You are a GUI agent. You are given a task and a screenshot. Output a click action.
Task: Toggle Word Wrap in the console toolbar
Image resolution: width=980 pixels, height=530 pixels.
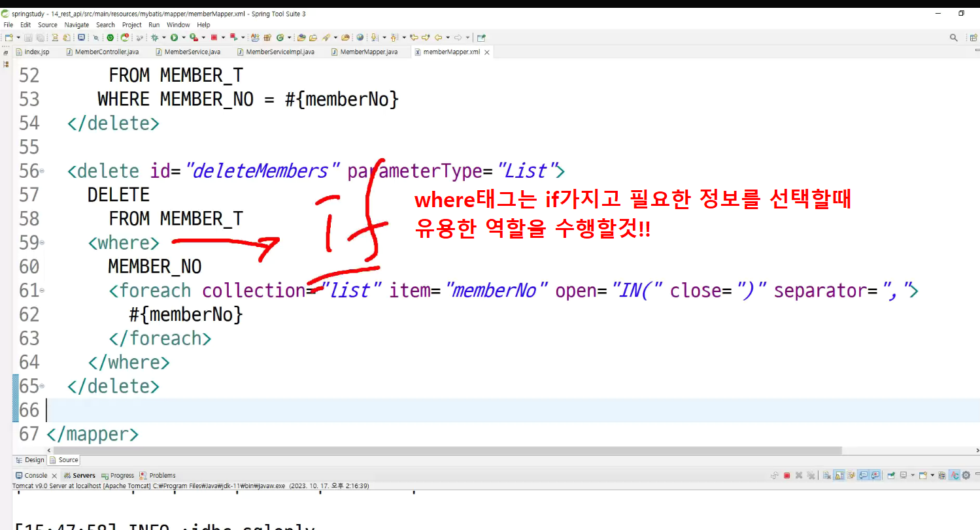tap(851, 476)
